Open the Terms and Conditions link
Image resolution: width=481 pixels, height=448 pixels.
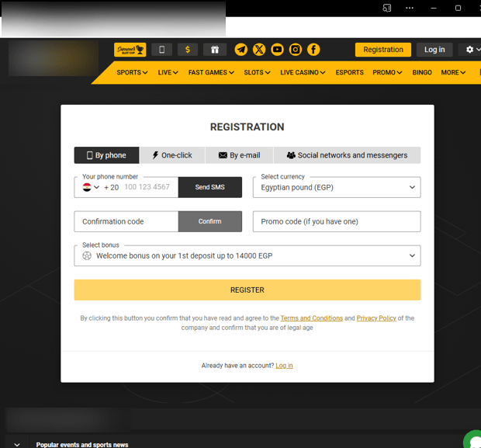click(311, 318)
